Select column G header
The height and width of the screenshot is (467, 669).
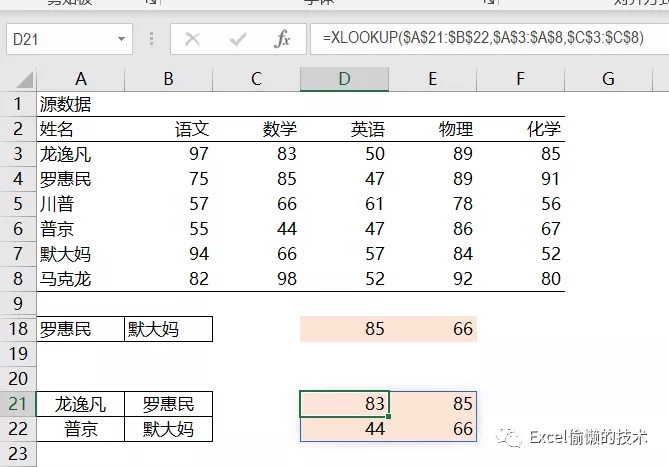[608, 79]
